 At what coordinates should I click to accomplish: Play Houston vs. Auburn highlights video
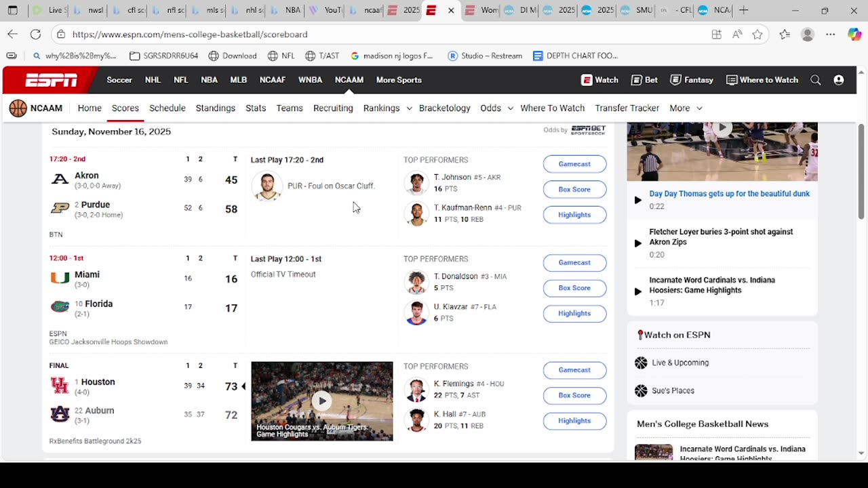click(x=321, y=401)
